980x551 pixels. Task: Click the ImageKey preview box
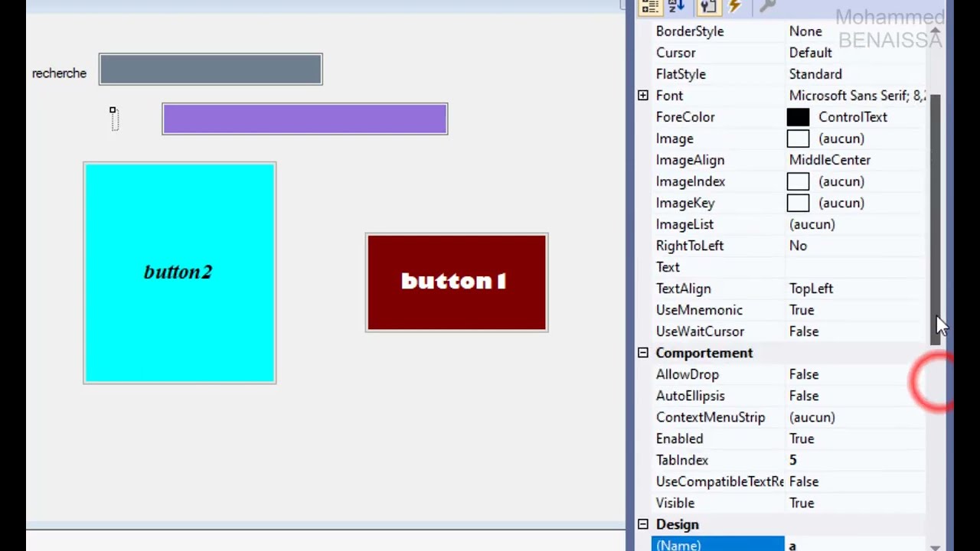[x=798, y=203]
